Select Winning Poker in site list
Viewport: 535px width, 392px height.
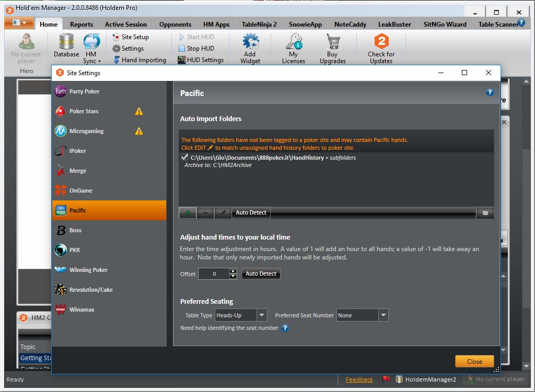[x=109, y=270]
